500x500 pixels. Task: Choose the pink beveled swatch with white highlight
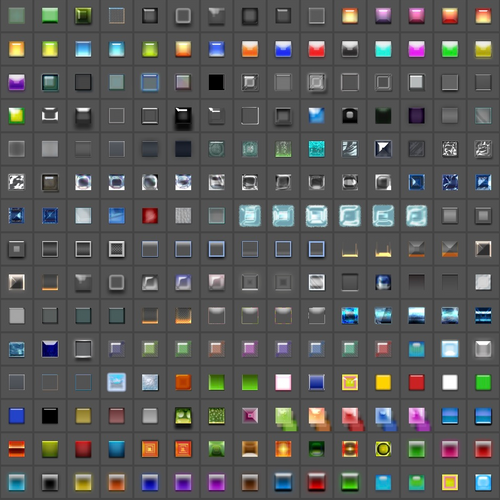pyautogui.click(x=416, y=16)
